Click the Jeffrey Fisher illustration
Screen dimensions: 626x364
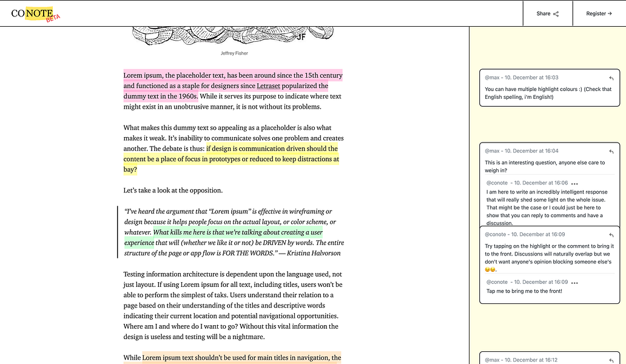[233, 36]
